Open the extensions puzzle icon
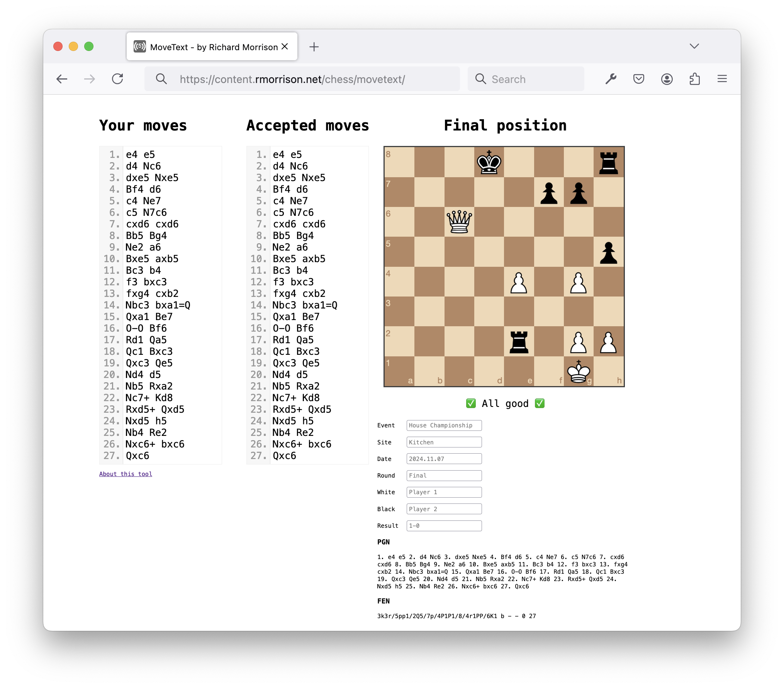 [694, 79]
